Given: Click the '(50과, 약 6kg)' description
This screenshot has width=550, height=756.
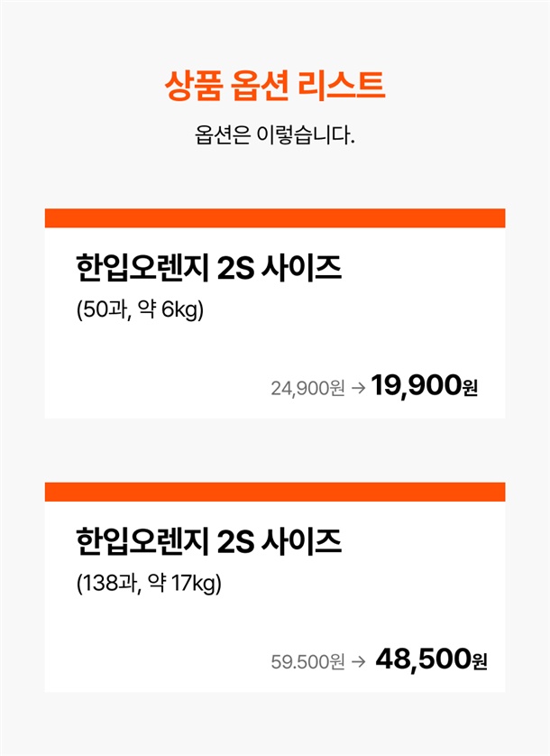Looking at the screenshot, I should pyautogui.click(x=141, y=312).
